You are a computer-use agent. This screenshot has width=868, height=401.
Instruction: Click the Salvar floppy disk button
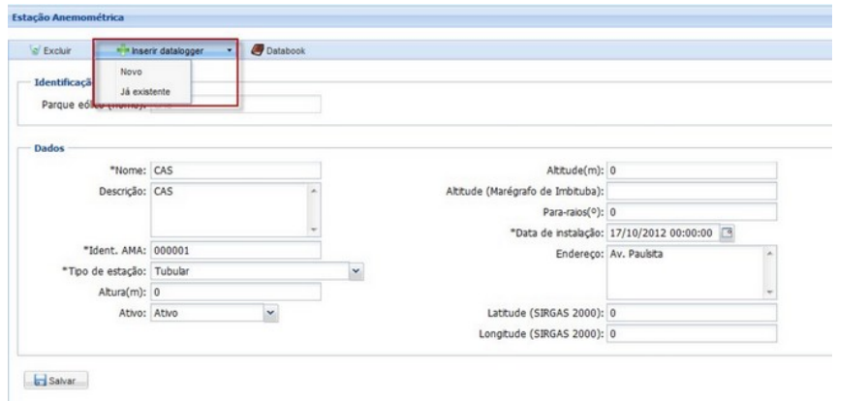(54, 379)
